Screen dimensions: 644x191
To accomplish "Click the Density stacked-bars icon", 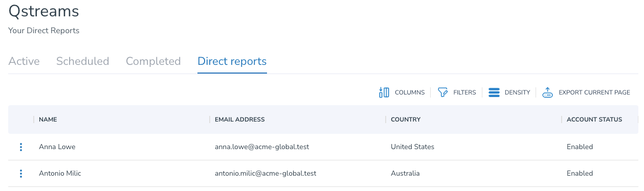I will pyautogui.click(x=494, y=92).
